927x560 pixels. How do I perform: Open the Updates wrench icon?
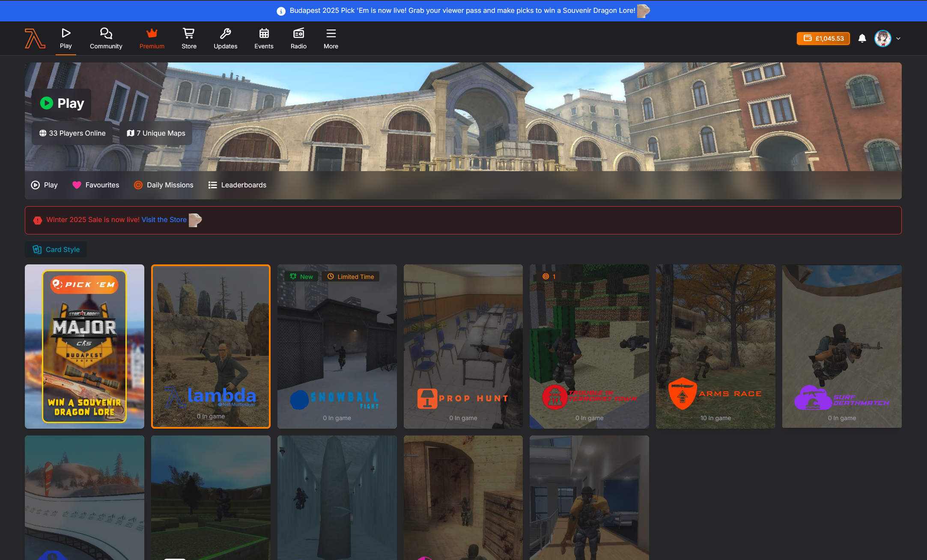[225, 33]
